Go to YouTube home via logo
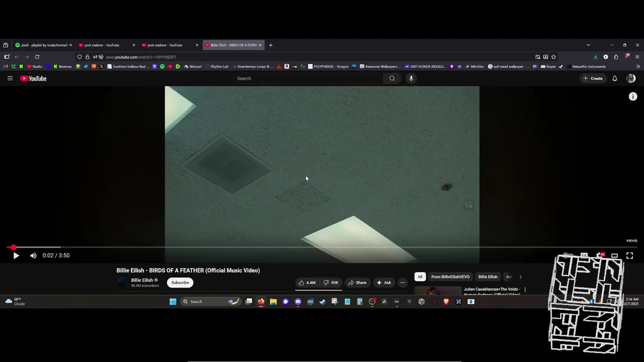This screenshot has width=644, height=362. pos(33,78)
